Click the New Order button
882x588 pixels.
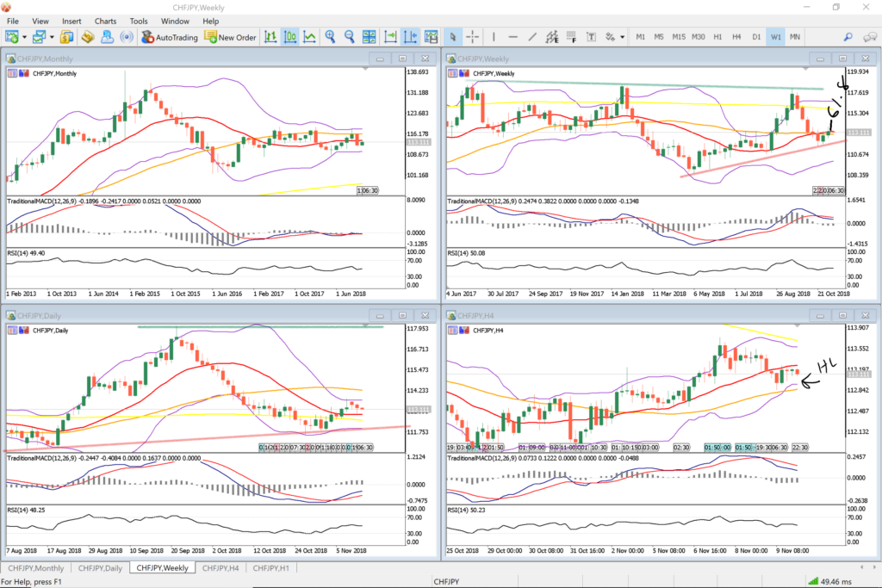(x=230, y=37)
